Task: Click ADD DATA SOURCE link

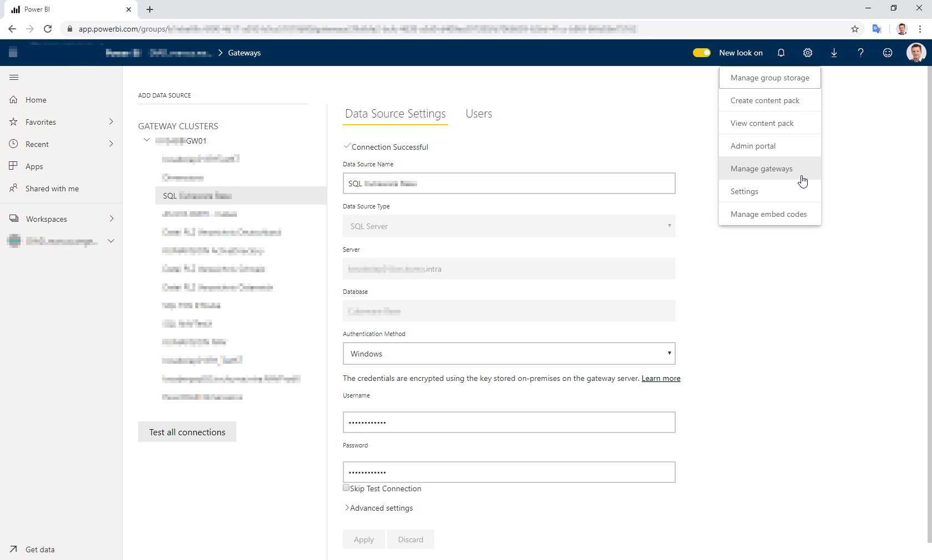Action: [x=164, y=95]
